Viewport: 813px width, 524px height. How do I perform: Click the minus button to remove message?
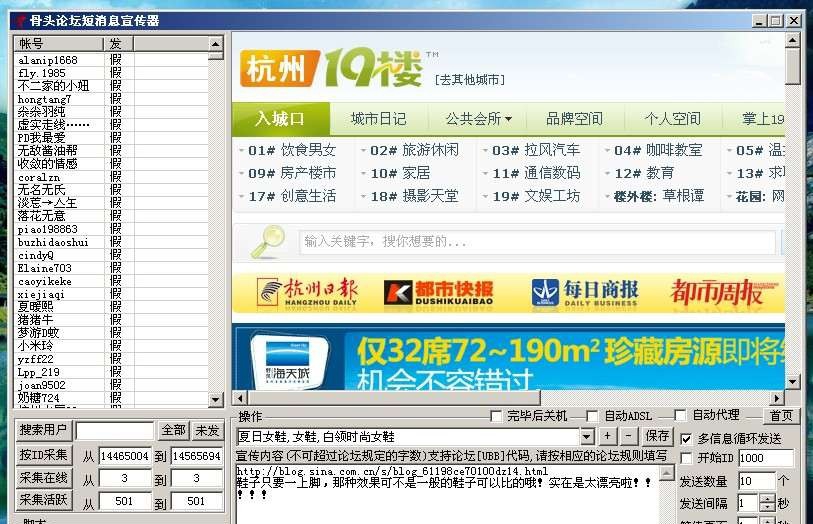[x=628, y=436]
